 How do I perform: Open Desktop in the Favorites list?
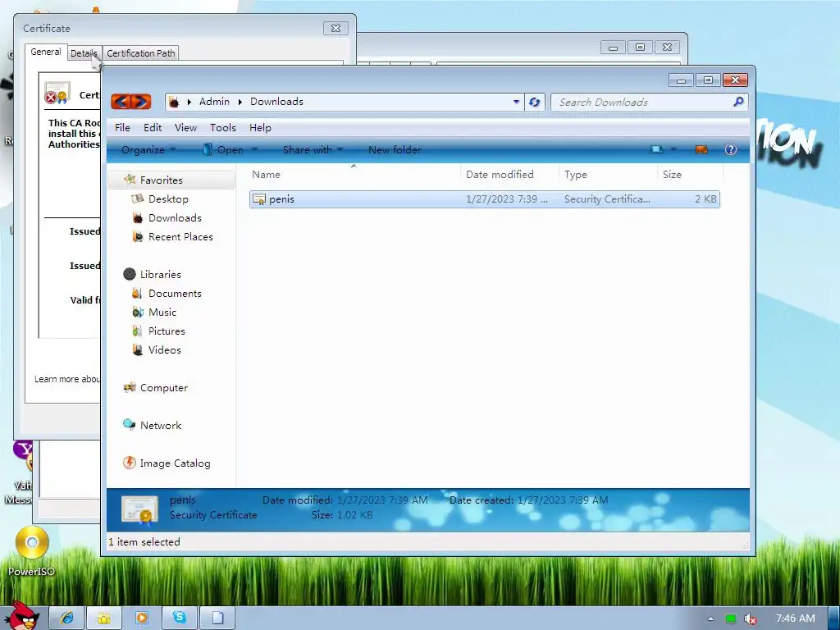(x=168, y=199)
